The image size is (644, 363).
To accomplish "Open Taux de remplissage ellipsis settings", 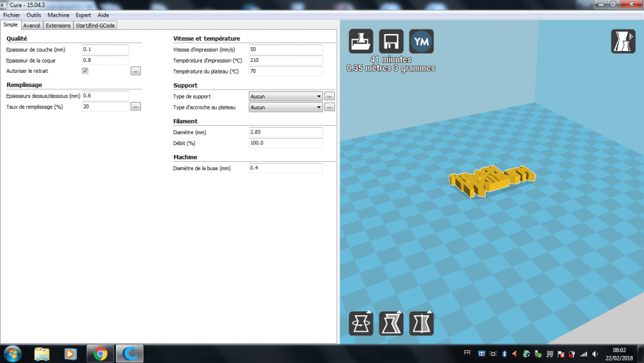I will pyautogui.click(x=135, y=107).
